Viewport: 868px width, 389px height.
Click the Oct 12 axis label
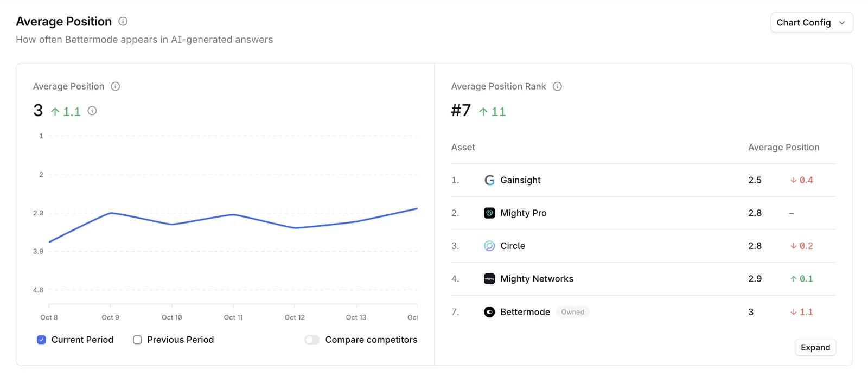pos(295,317)
